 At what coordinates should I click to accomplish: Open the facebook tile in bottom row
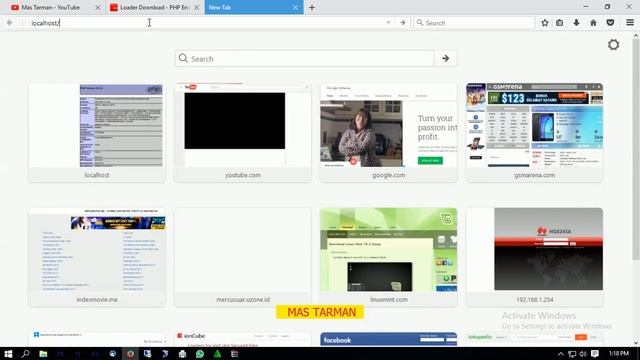click(388, 339)
